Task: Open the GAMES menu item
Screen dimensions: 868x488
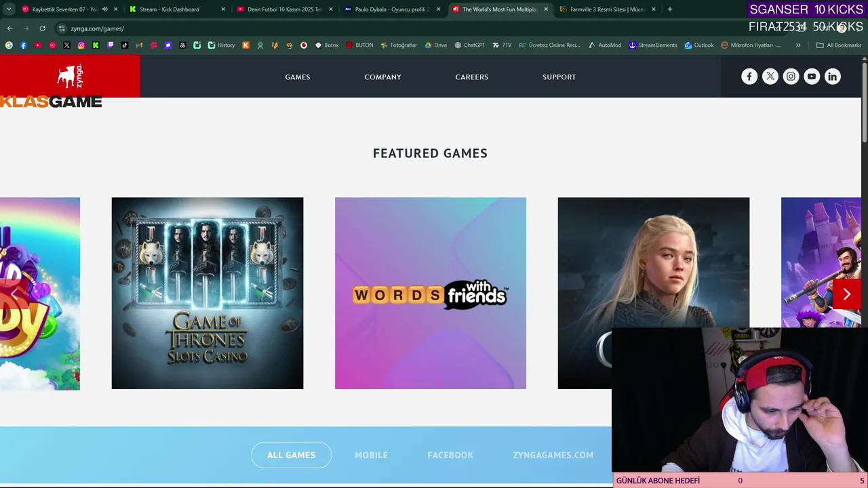Action: [298, 77]
